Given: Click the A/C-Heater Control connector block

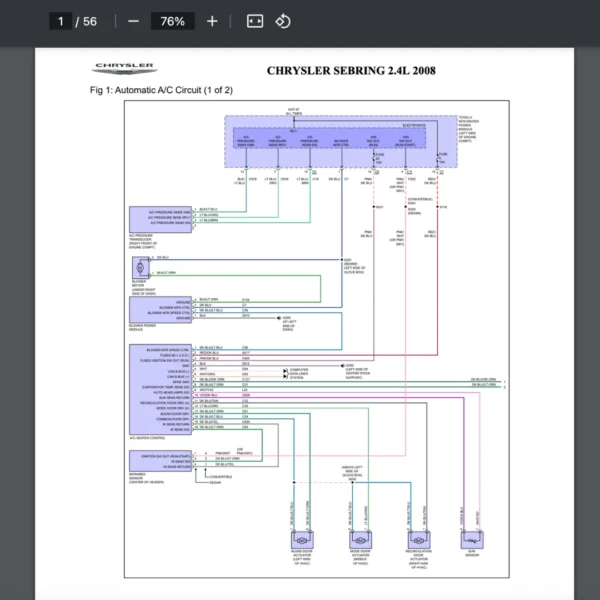Looking at the screenshot, I should (163, 390).
